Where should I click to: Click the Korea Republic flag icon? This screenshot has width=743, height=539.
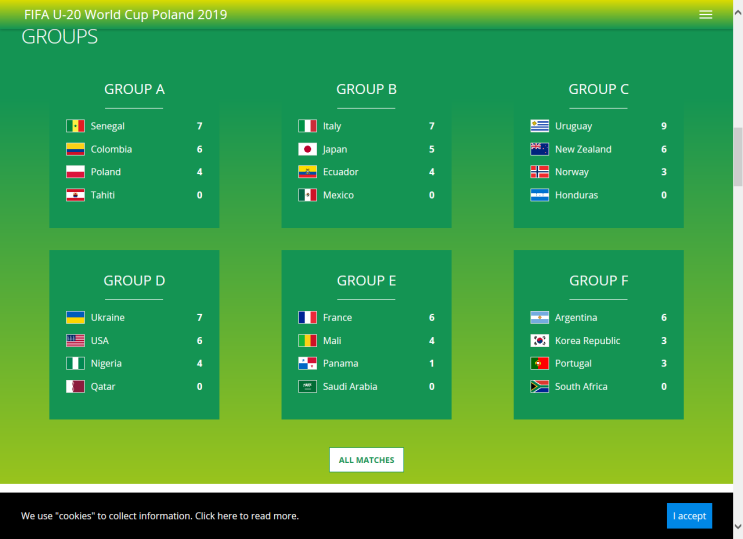tap(540, 341)
